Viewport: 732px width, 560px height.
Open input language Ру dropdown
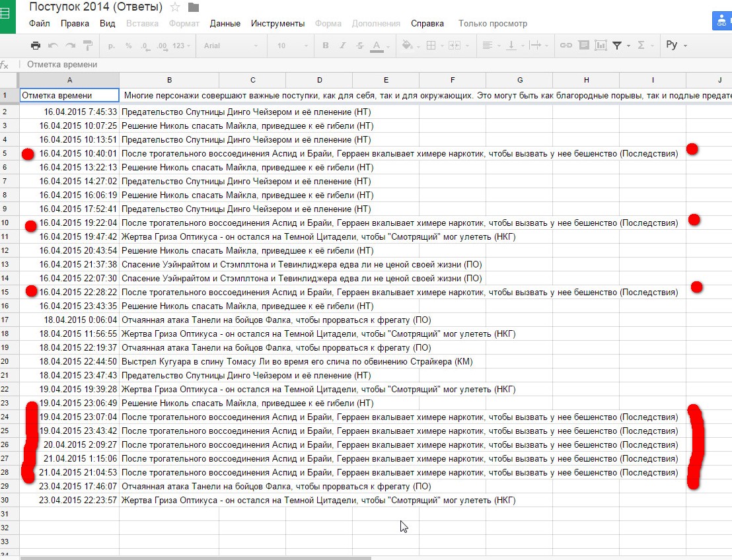pos(676,45)
